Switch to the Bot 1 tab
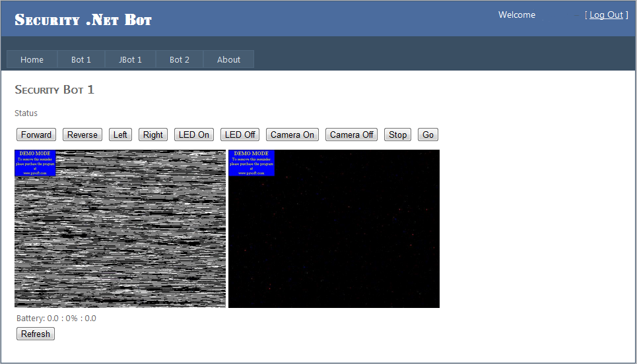The width and height of the screenshot is (637, 364). click(81, 60)
